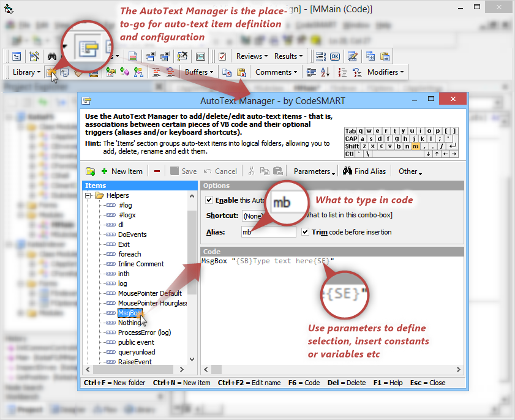The height and width of the screenshot is (420, 515).
Task: Click the binoculars find icon in top toolbar
Action: (x=52, y=56)
